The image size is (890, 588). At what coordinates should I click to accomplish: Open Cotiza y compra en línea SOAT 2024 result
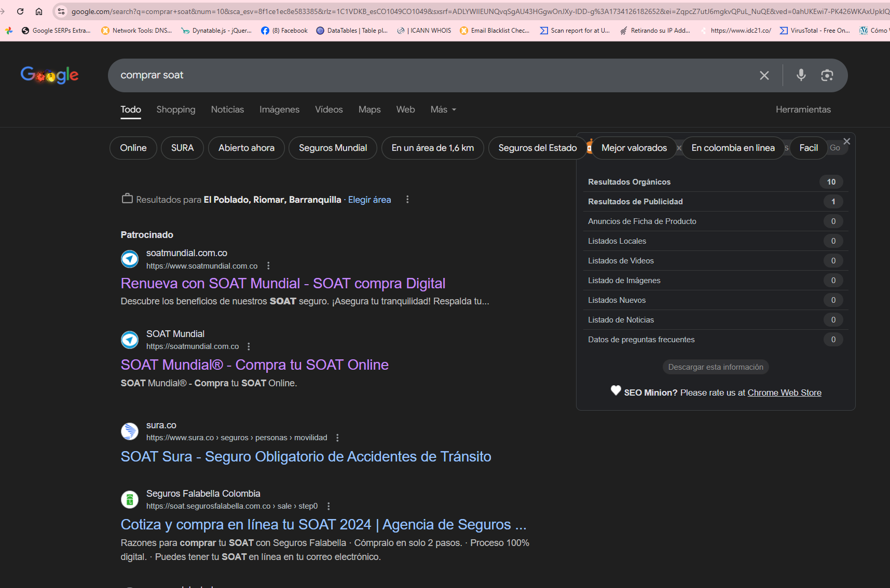(323, 525)
